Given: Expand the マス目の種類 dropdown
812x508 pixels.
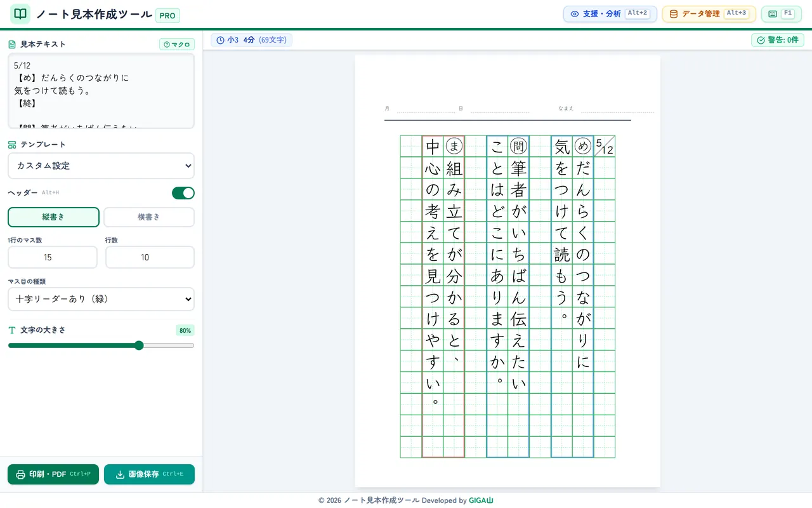Looking at the screenshot, I should click(101, 299).
